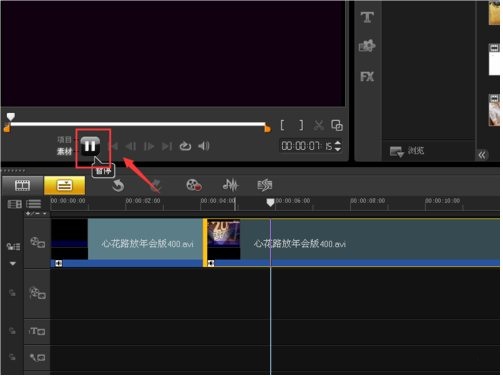Open the Graphic library category

[x=367, y=46]
